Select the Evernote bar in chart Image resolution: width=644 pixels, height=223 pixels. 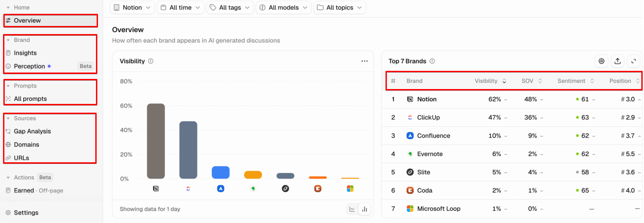click(x=253, y=175)
